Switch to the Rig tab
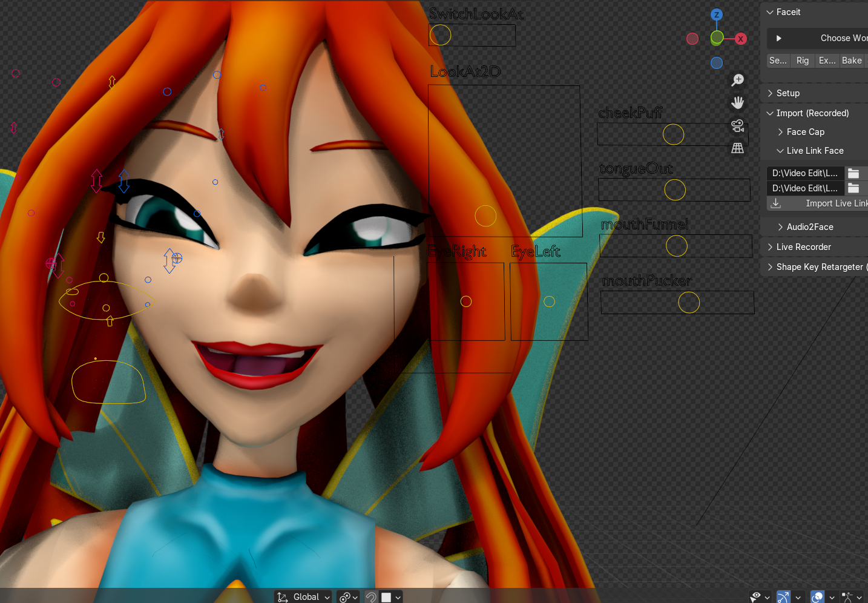Screen dimensions: 868x603 803,61
